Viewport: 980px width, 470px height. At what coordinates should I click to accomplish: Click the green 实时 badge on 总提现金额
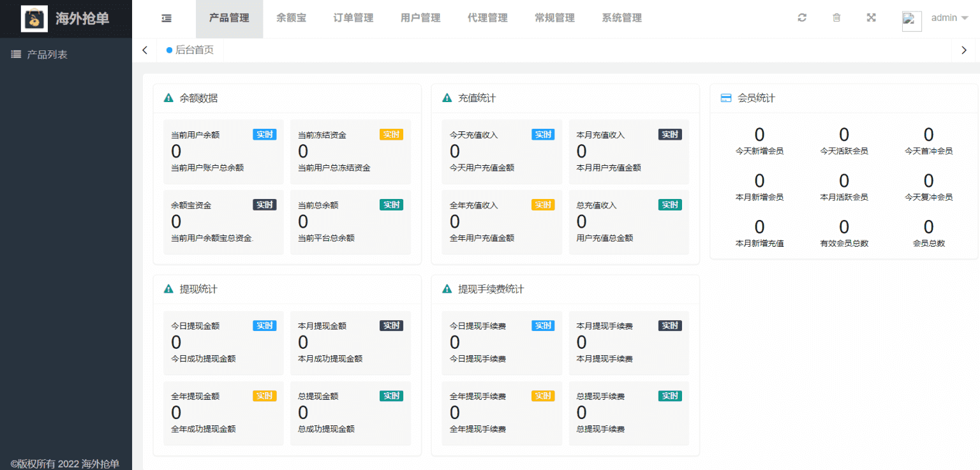tap(391, 396)
